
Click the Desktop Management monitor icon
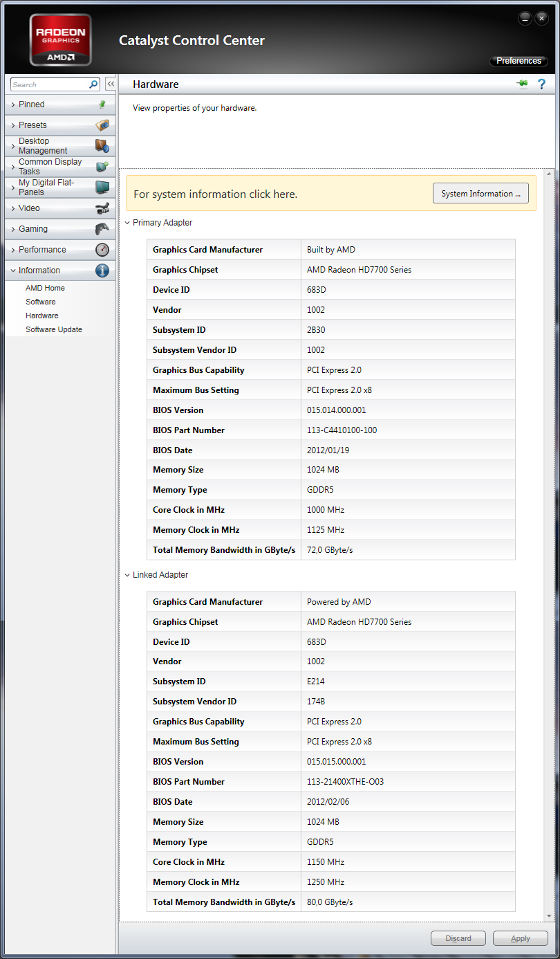click(x=102, y=146)
